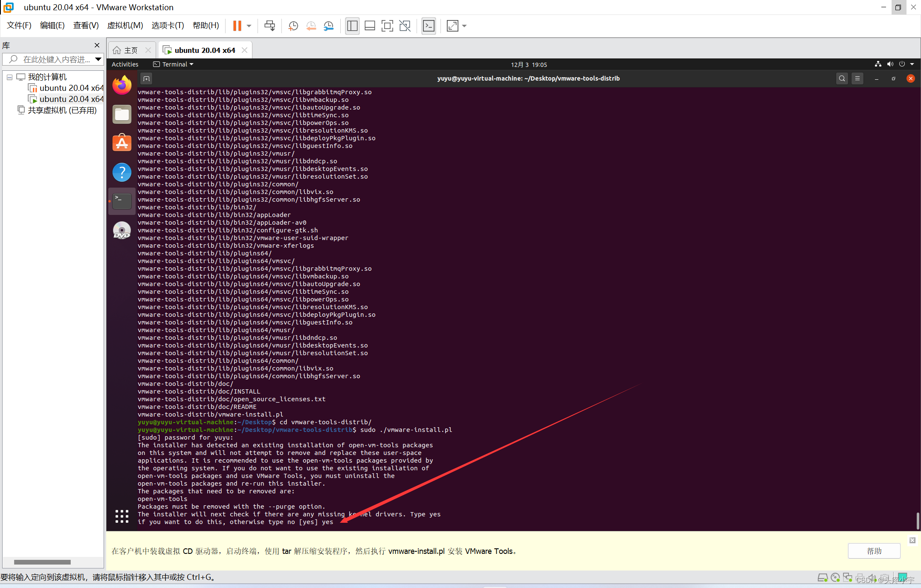921x588 pixels.
Task: Click the network adapter status icon
Action: (x=848, y=578)
